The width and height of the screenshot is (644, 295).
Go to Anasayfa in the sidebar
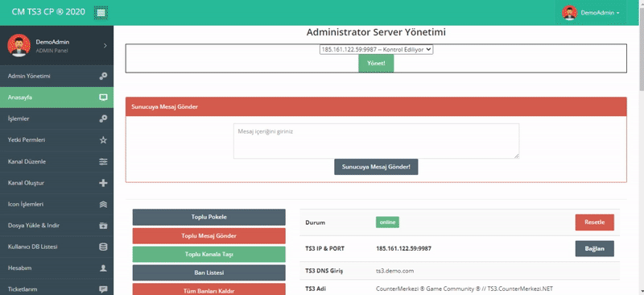tap(56, 98)
